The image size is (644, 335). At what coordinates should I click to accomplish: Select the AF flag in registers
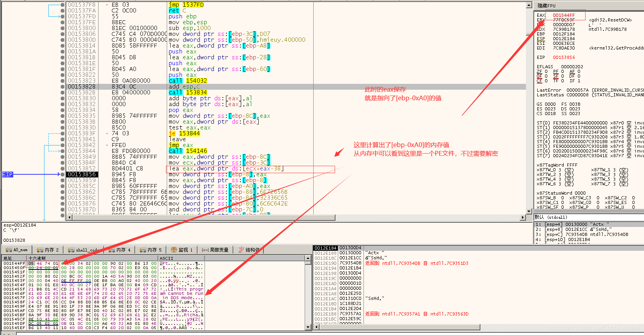tap(572, 71)
